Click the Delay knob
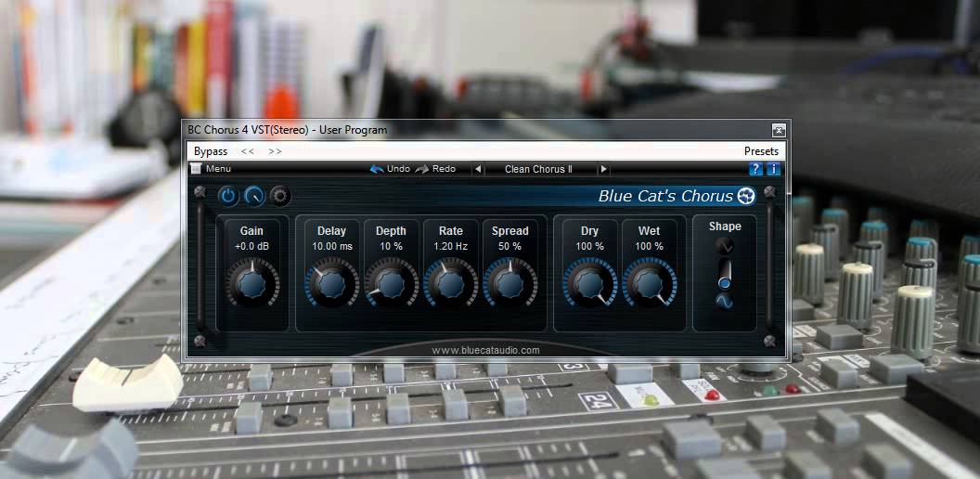The width and height of the screenshot is (980, 479). pyautogui.click(x=331, y=283)
